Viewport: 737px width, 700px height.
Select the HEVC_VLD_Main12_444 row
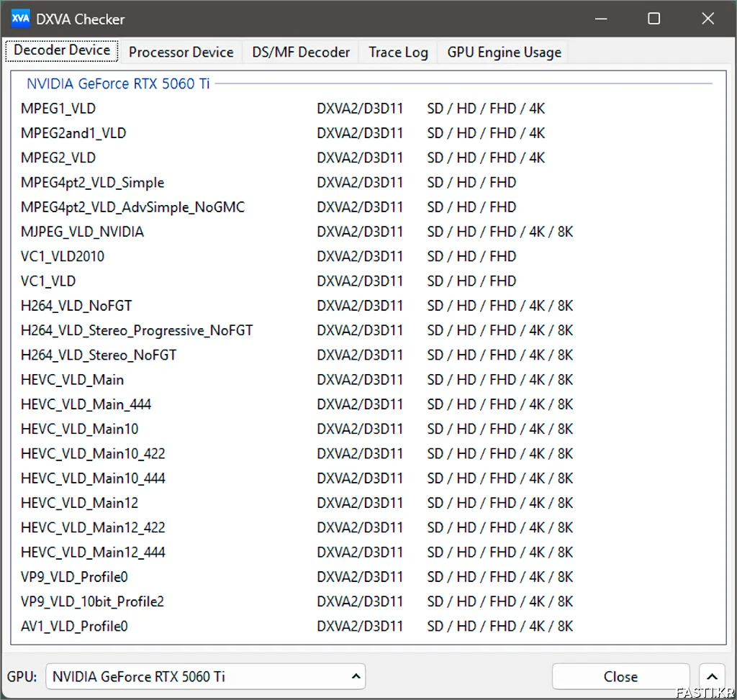(x=368, y=553)
